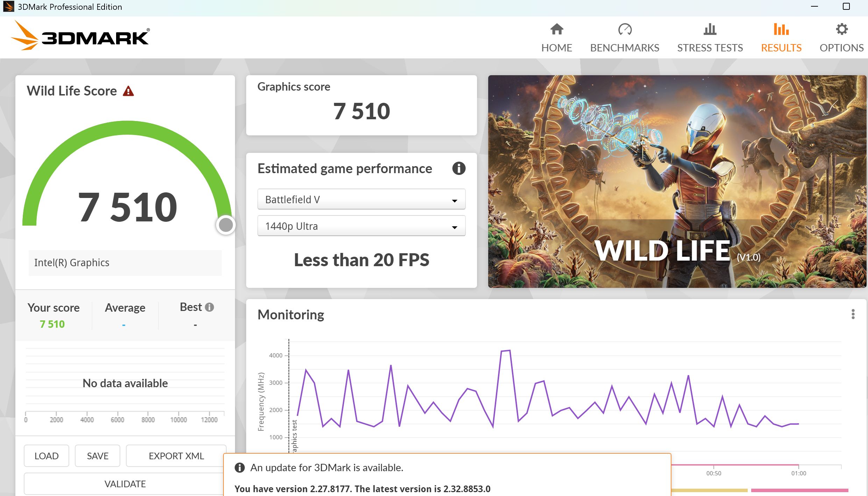Click the Stress Tests chart icon
The image size is (868, 496).
coord(710,29)
